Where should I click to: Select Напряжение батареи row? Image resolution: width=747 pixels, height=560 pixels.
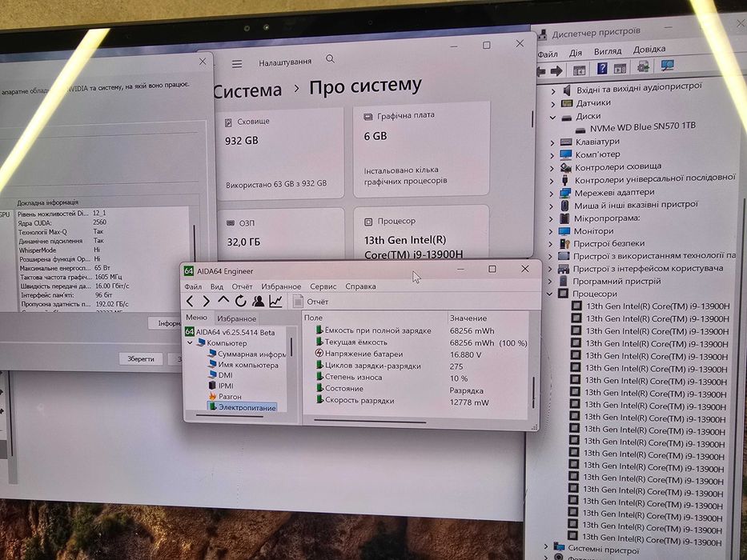tap(421, 354)
